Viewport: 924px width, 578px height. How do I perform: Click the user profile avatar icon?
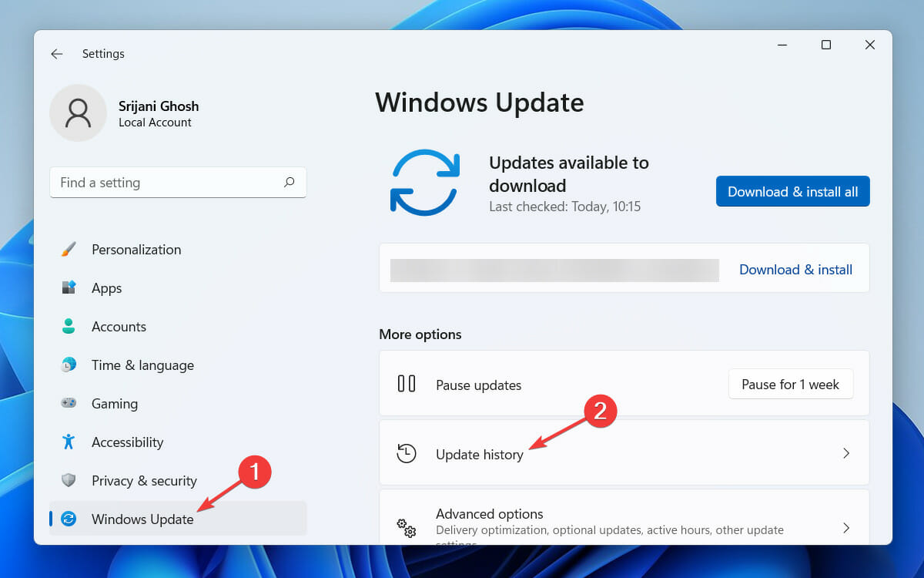pos(78,113)
